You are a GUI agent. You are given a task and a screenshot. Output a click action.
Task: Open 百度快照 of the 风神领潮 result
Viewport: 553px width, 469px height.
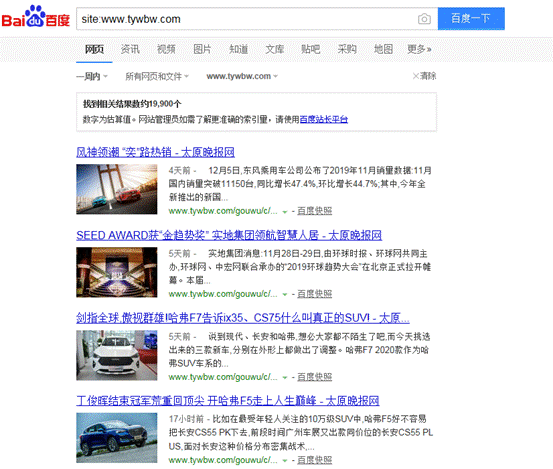coord(315,211)
